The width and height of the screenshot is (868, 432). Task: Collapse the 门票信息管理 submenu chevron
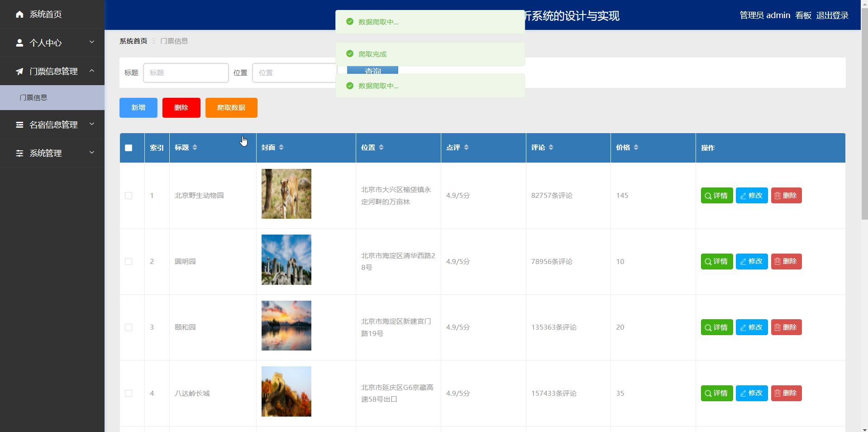(x=92, y=71)
